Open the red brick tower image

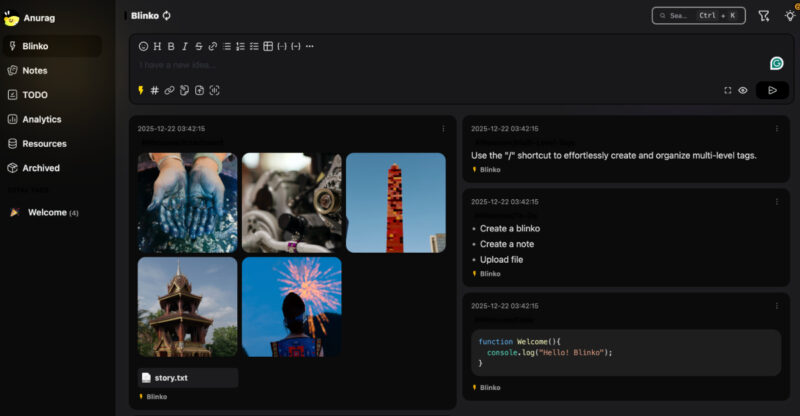(x=396, y=203)
